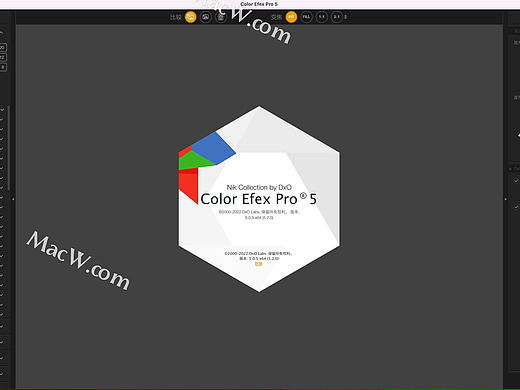Toggle the lower checkbox in right panel

[516, 207]
